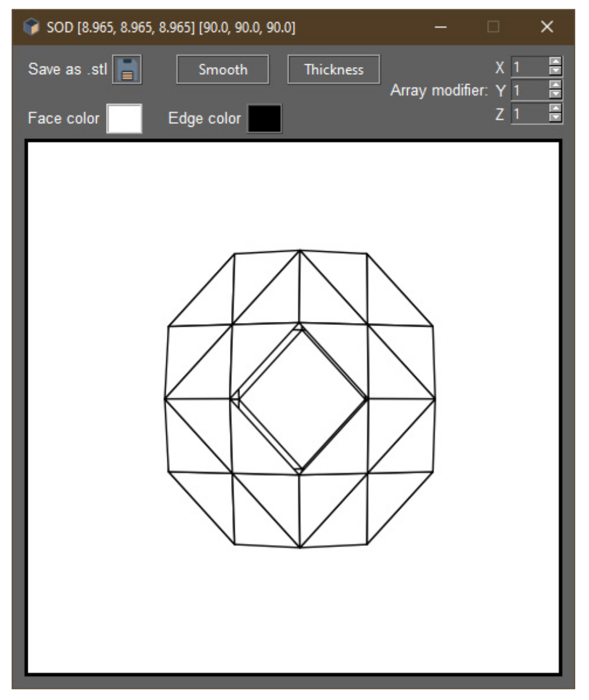This screenshot has width=589, height=700.
Task: Click the cube app icon in title bar
Action: point(31,27)
